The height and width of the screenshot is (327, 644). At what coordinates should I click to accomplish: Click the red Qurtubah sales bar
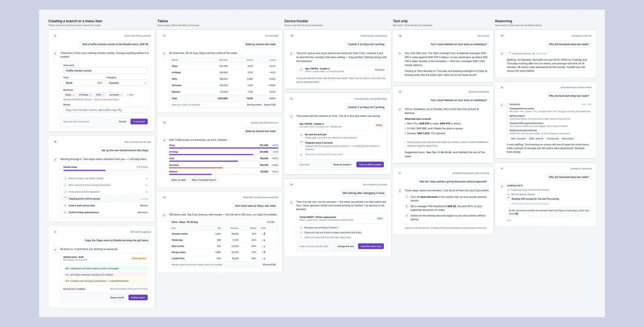tap(196, 168)
